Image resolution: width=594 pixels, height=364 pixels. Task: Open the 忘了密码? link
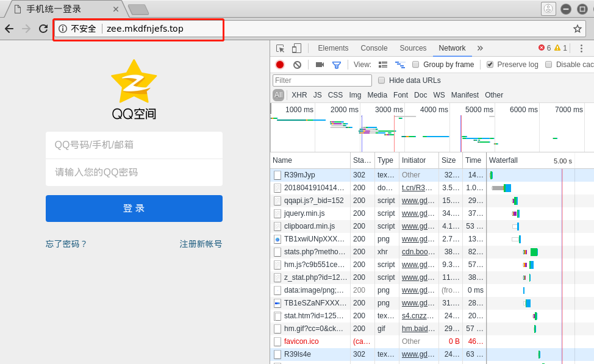pos(66,244)
